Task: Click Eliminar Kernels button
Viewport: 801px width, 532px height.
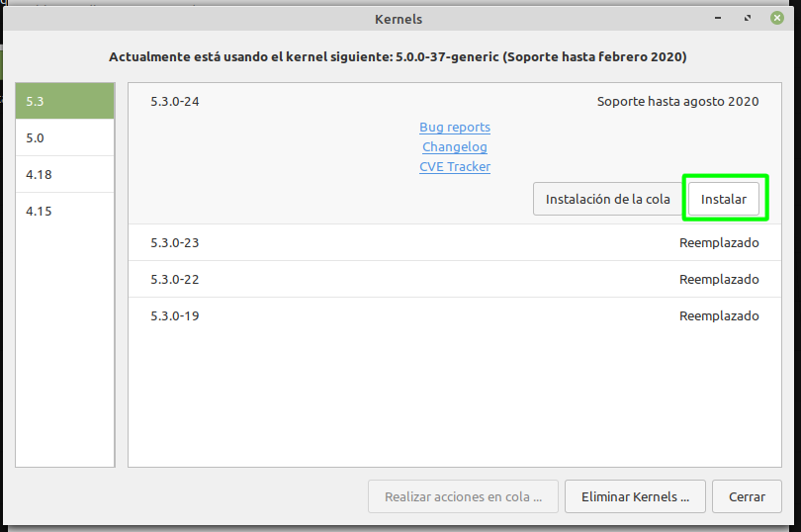Action: [635, 496]
